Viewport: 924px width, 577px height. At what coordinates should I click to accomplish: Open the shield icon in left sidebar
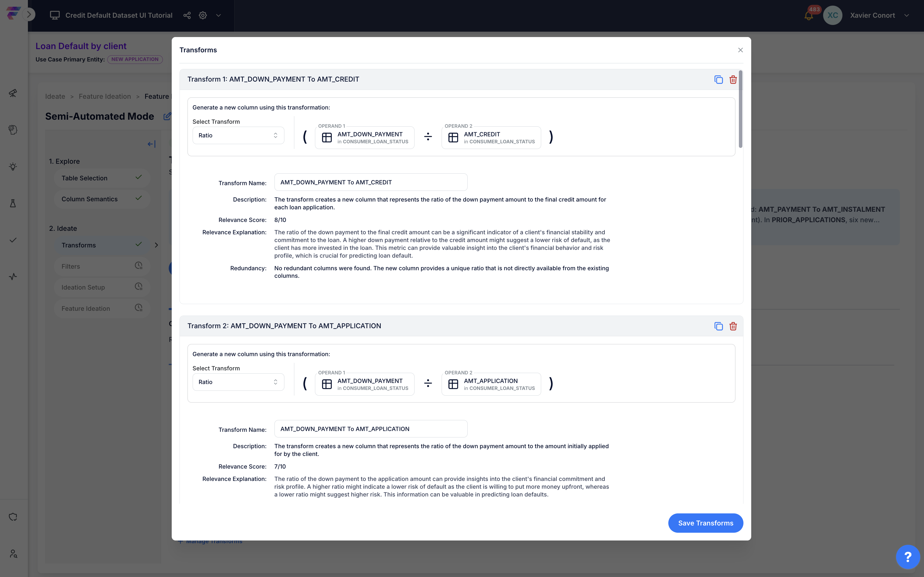click(x=13, y=517)
